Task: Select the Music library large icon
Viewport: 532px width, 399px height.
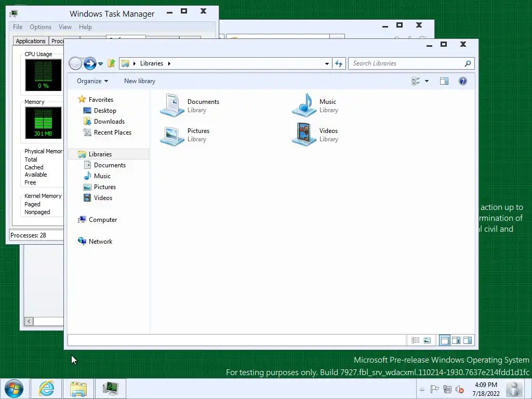Action: click(304, 105)
